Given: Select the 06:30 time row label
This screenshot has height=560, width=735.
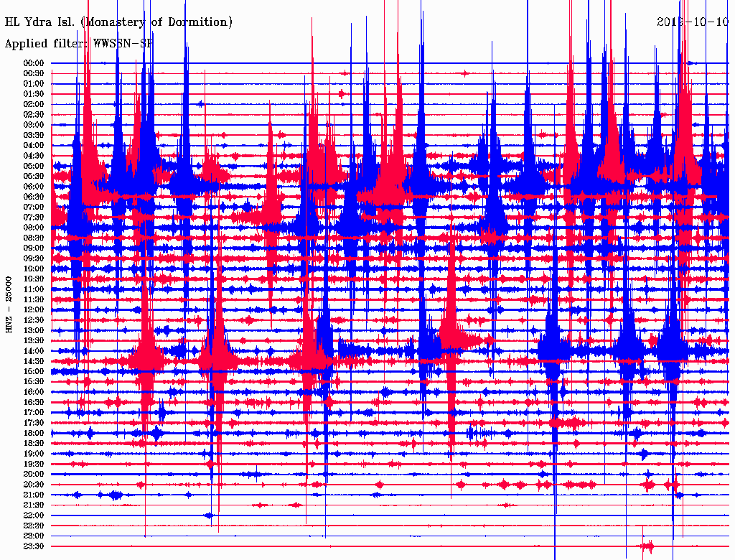Looking at the screenshot, I should (x=34, y=197).
